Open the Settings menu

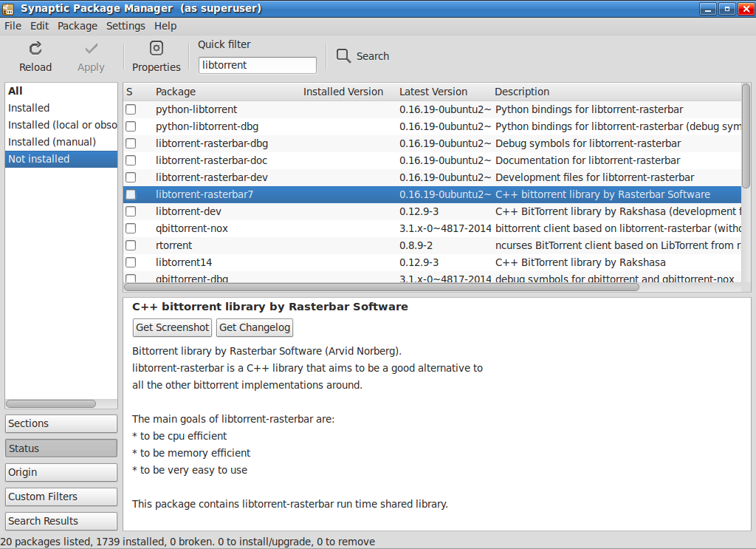(126, 26)
